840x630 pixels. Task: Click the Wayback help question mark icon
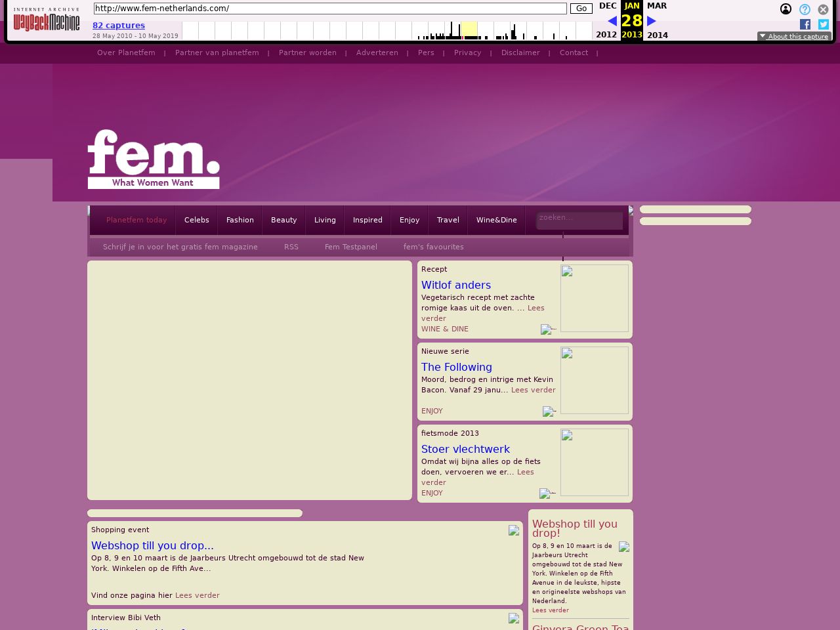805,9
